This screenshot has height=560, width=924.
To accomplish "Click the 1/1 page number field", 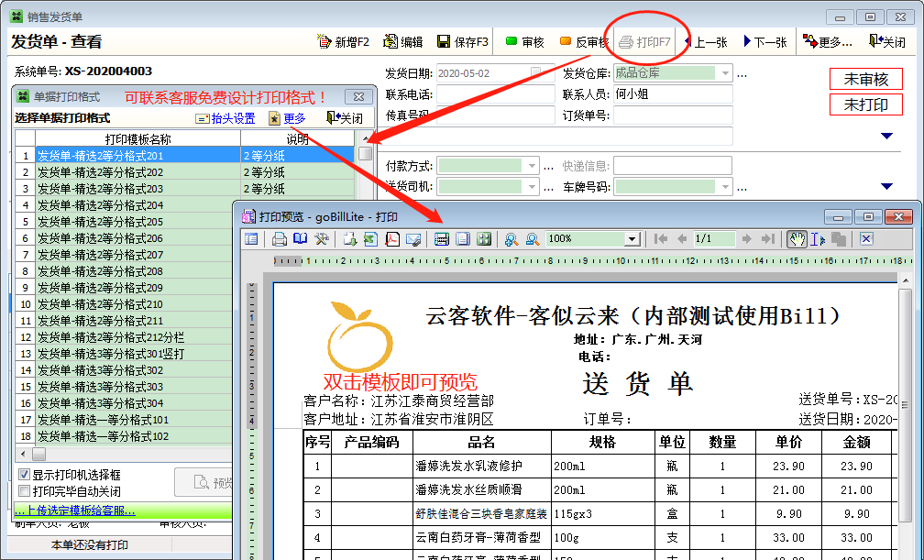I will coord(714,238).
